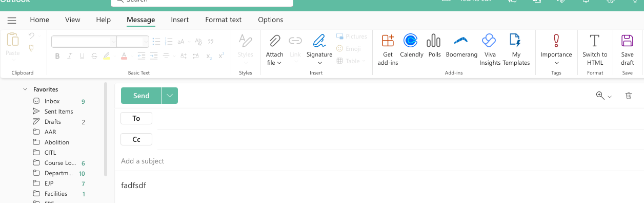Open the Polls add-in
This screenshot has height=203, width=644.
(434, 46)
